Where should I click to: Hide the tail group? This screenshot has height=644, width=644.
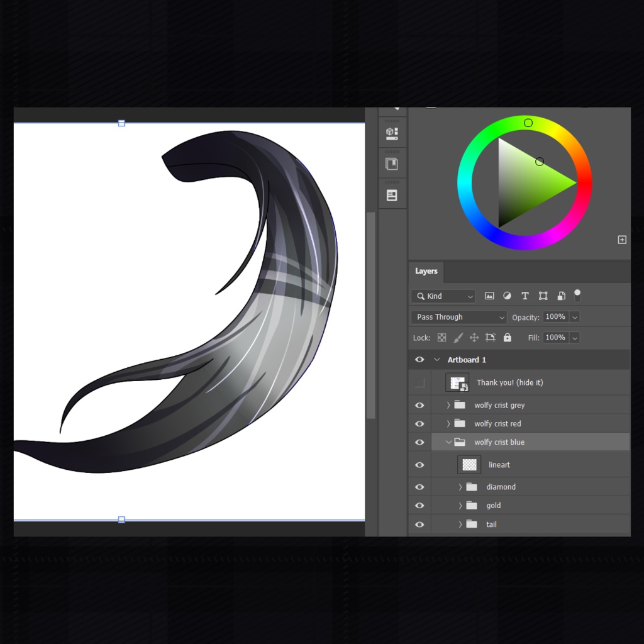pyautogui.click(x=419, y=525)
